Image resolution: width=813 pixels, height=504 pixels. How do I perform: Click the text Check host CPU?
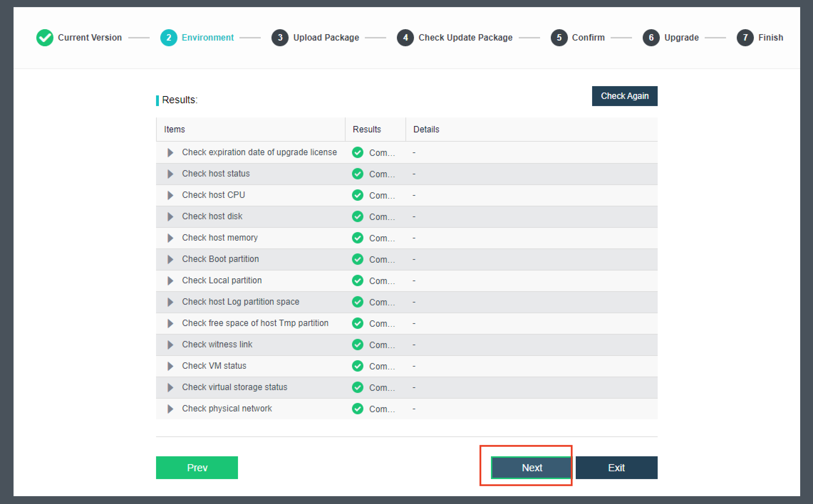pos(213,195)
